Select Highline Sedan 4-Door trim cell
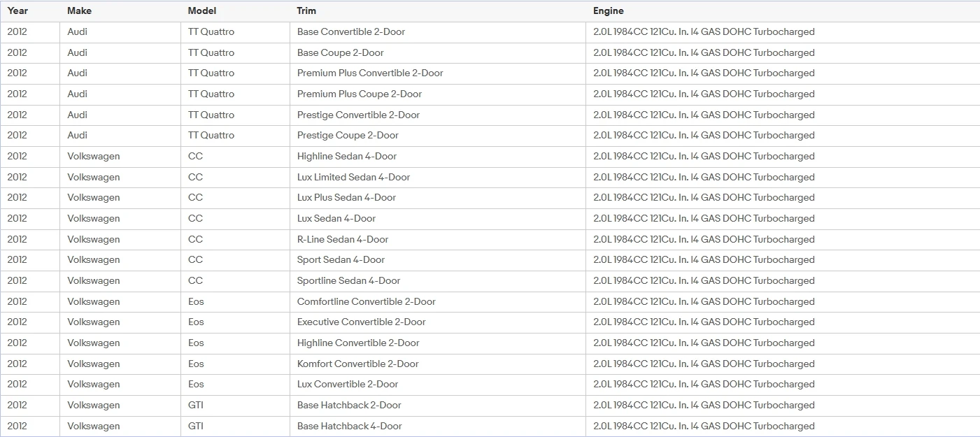The width and height of the screenshot is (980, 437). pos(438,157)
